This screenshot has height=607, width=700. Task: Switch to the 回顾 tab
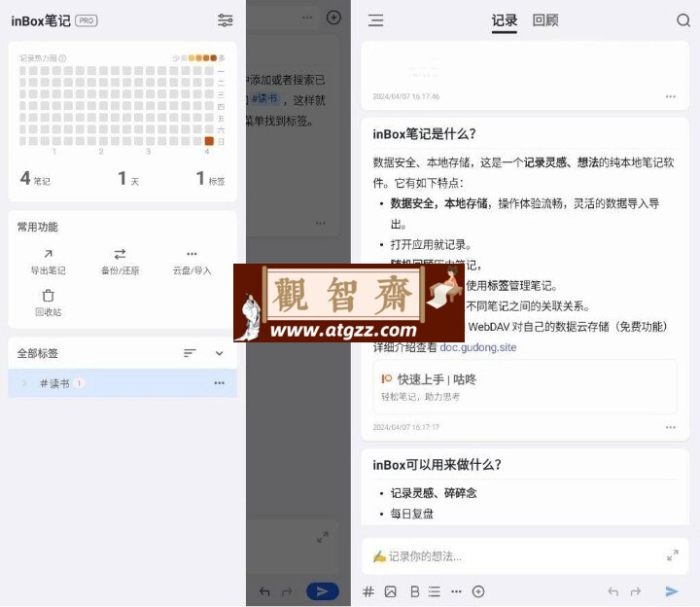(545, 20)
